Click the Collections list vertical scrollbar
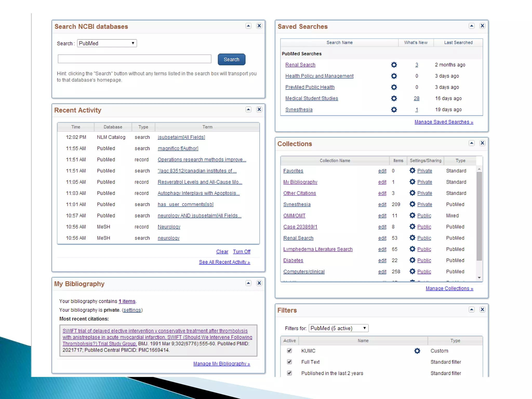The image size is (532, 399). (479, 216)
